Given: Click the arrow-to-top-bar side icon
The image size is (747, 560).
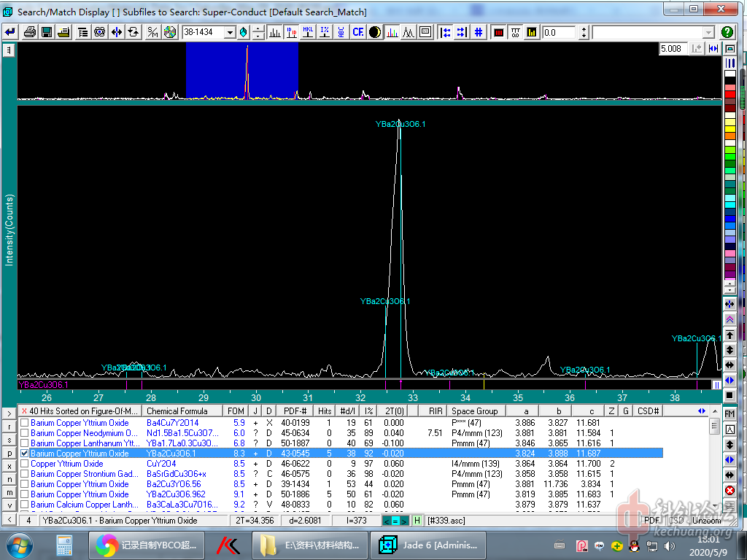Looking at the screenshot, I should pyautogui.click(x=729, y=335).
